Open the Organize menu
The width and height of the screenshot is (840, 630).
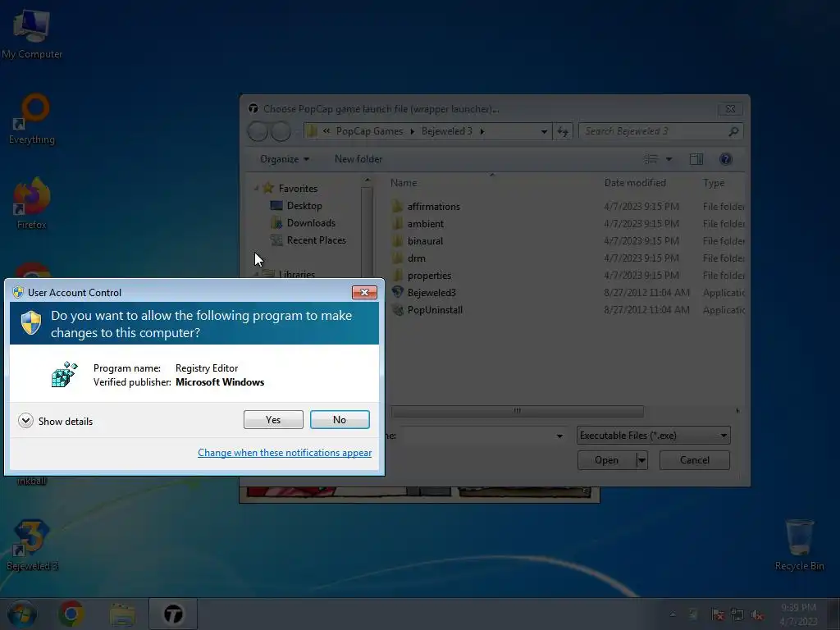285,159
